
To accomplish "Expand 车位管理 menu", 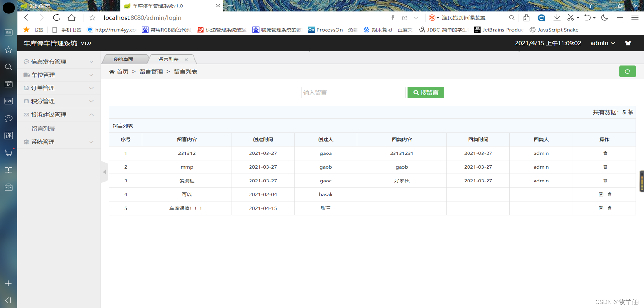I will point(59,75).
